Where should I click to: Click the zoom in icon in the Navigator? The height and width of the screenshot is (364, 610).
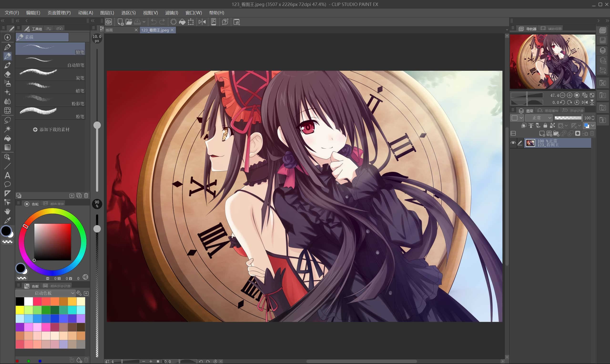pyautogui.click(x=569, y=95)
